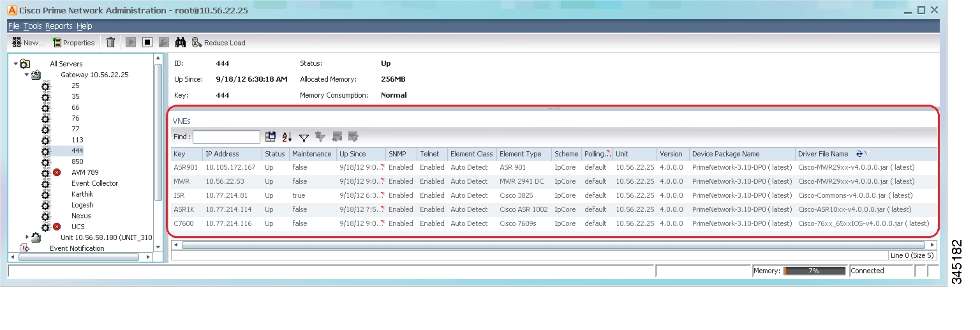Sort by the Maintenance column header

coord(312,154)
